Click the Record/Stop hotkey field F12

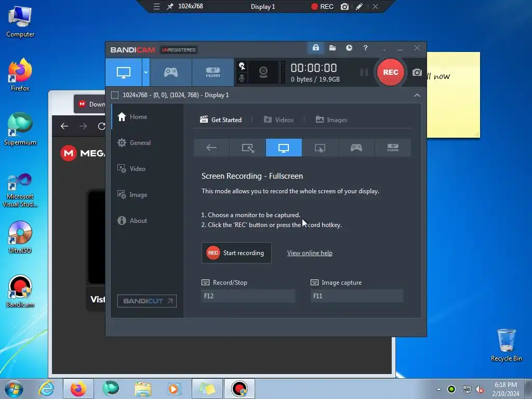248,296
